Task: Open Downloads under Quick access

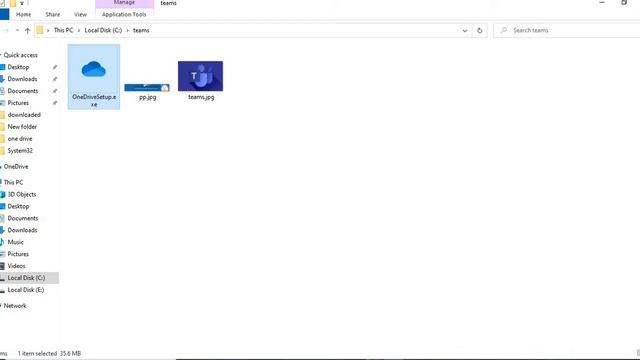Action: (22, 79)
